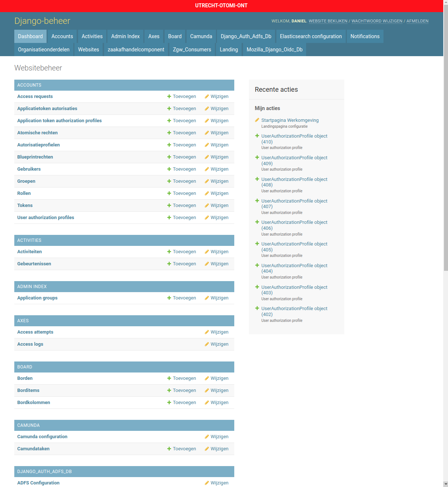Click the pencil icon for Access attempts

pos(207,332)
